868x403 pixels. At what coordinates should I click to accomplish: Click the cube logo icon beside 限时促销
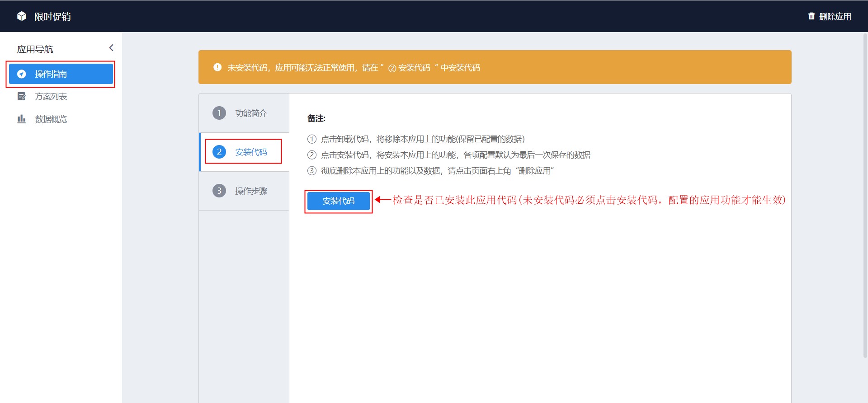pyautogui.click(x=22, y=16)
